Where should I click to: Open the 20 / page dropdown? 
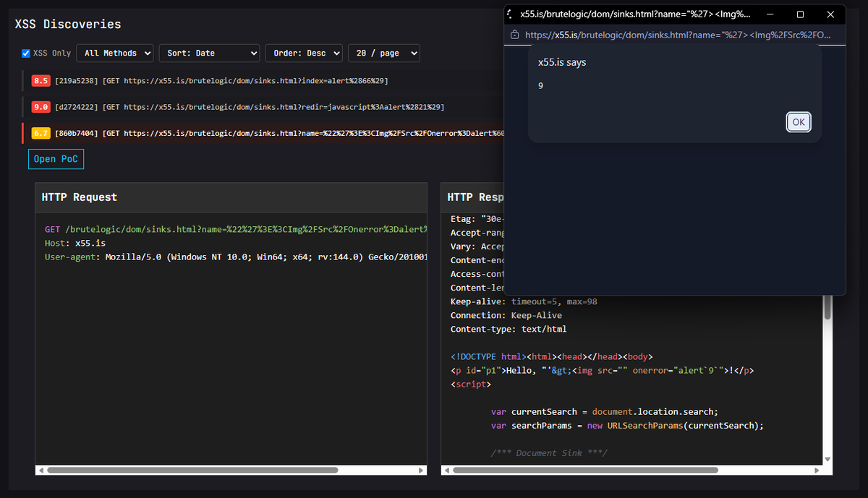(x=384, y=53)
